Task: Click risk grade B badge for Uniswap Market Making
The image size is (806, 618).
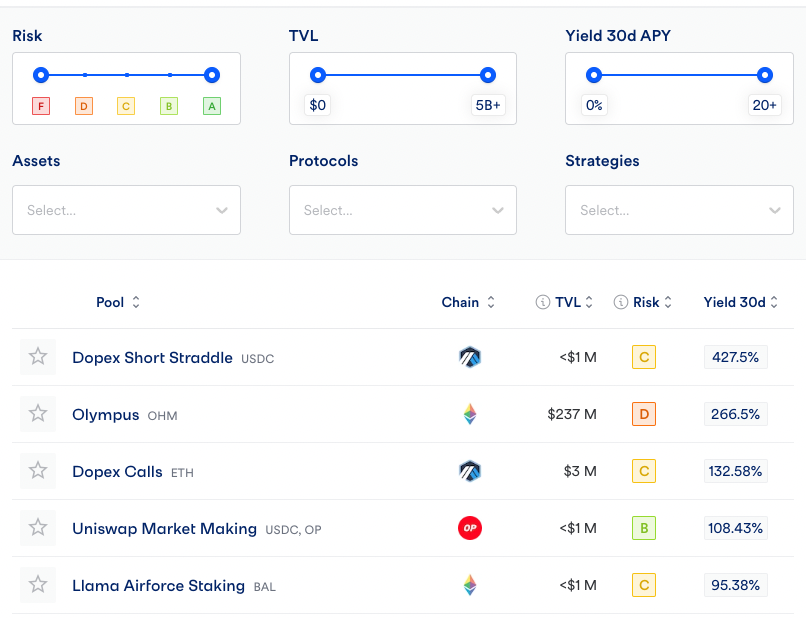Action: (644, 528)
